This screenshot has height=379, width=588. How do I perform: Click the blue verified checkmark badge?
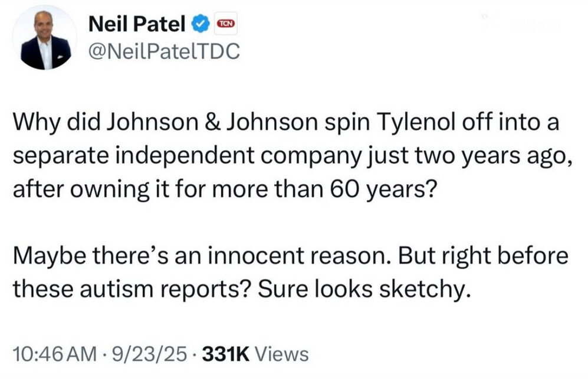201,24
